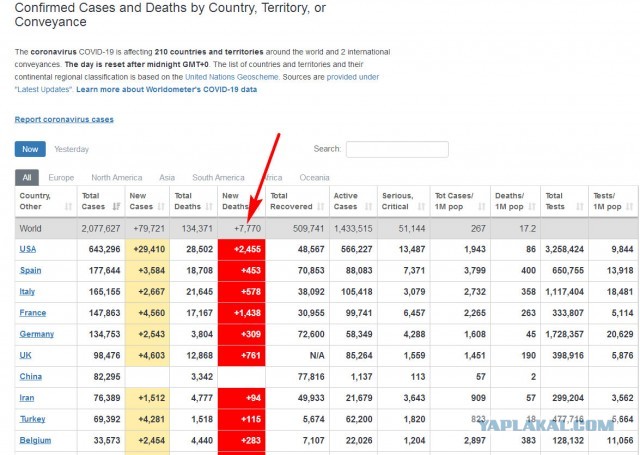This screenshot has height=455, width=640.
Task: Sort by Deaths/1M pop column arrows
Action: [532, 206]
